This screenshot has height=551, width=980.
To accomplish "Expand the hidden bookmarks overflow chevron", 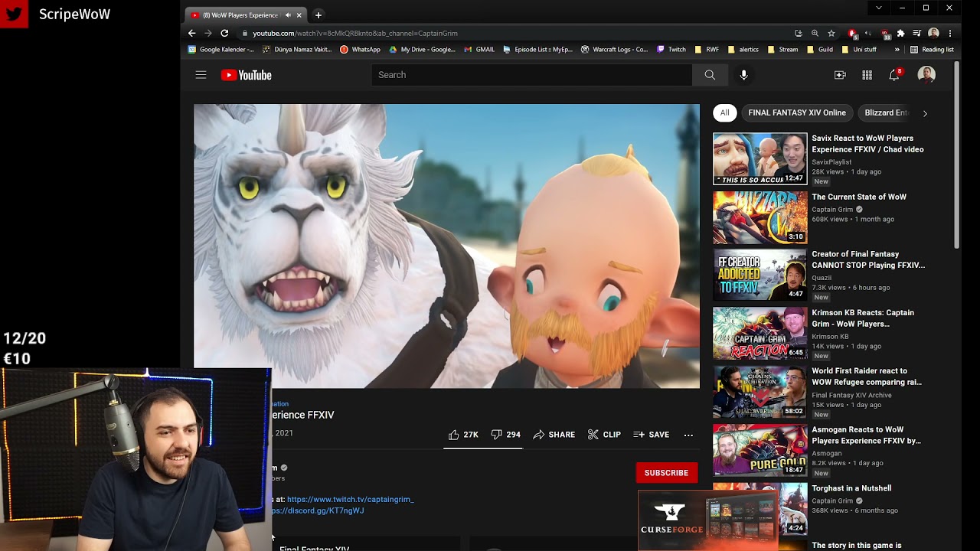I will click(897, 50).
